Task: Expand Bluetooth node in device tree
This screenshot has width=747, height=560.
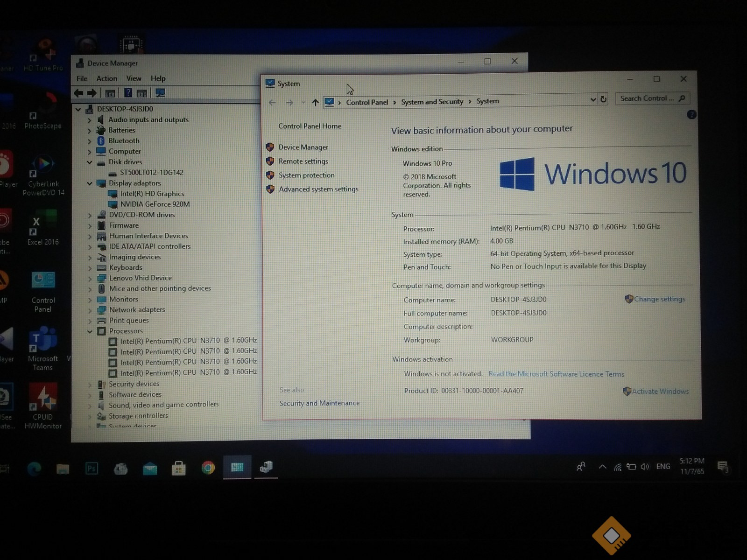Action: (90, 141)
